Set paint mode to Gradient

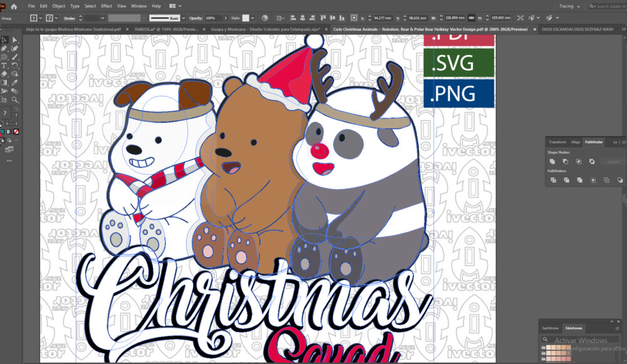(x=9, y=132)
